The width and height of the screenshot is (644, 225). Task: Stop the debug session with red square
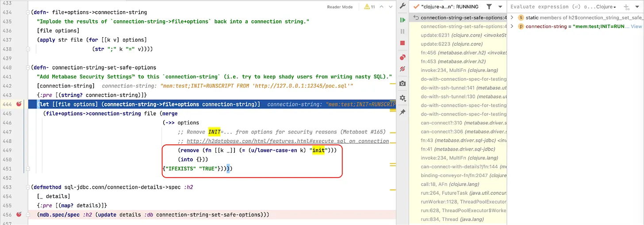402,43
